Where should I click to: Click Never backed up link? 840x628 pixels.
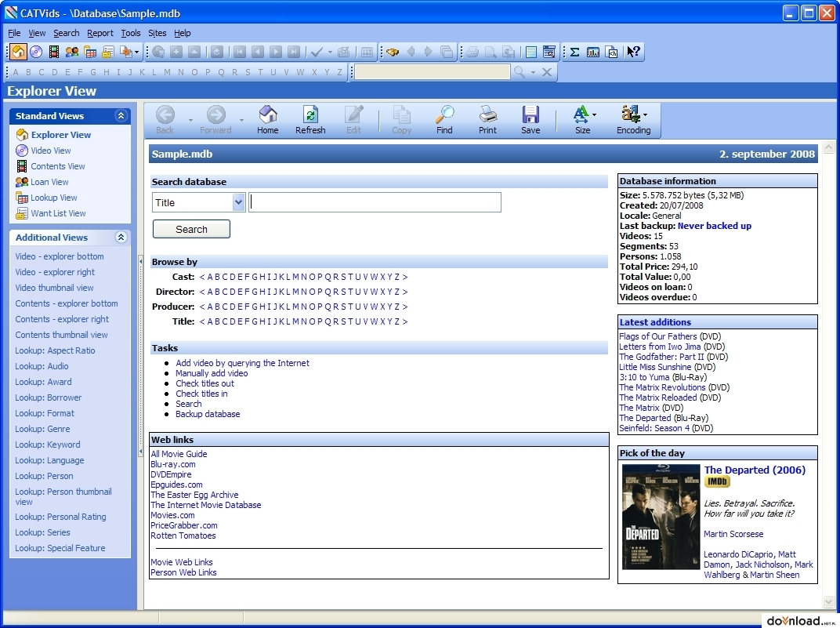[x=714, y=226]
